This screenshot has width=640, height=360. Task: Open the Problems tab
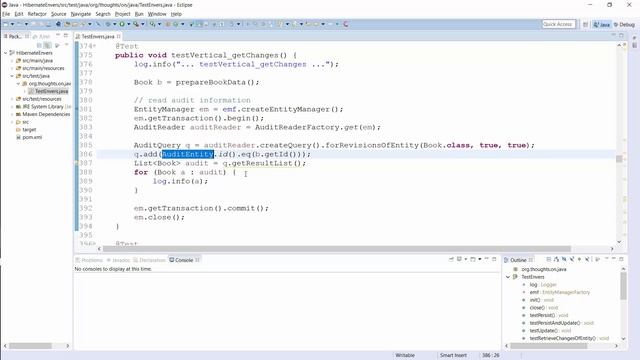click(x=89, y=260)
